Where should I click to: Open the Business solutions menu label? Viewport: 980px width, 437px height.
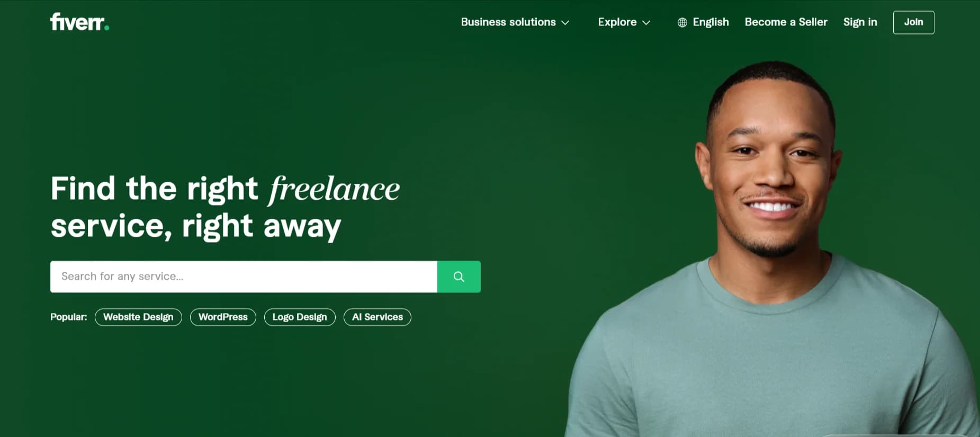point(508,22)
